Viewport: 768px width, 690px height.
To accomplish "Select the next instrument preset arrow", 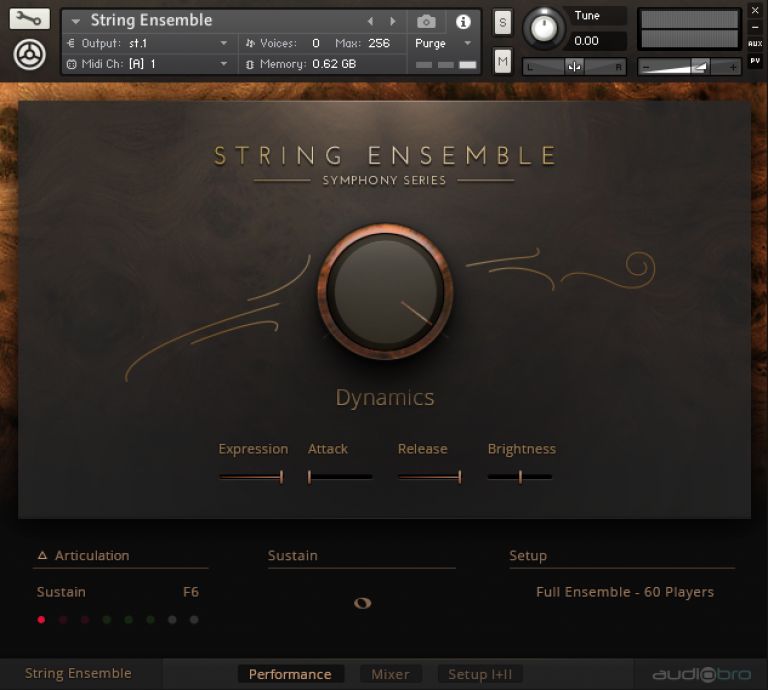I will point(393,21).
